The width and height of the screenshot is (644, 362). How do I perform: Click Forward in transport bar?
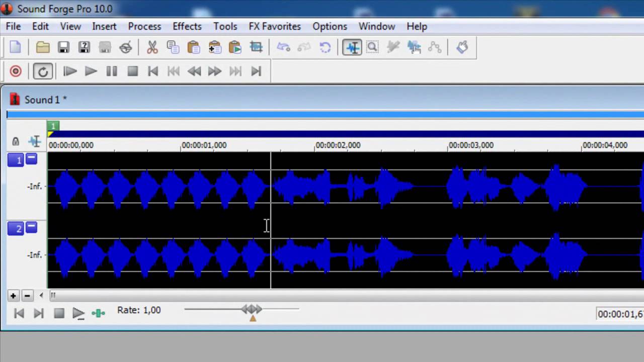(215, 71)
